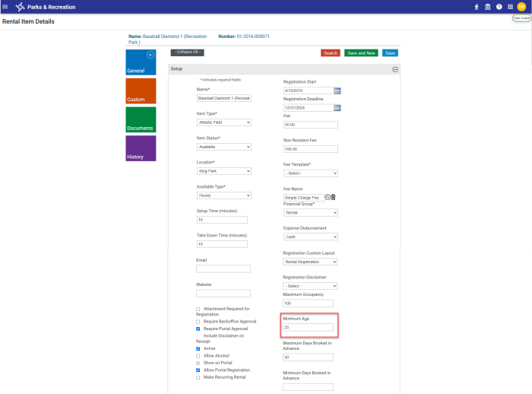Image resolution: width=532 pixels, height=394 pixels.
Task: Collapse the Setup section
Action: 395,69
